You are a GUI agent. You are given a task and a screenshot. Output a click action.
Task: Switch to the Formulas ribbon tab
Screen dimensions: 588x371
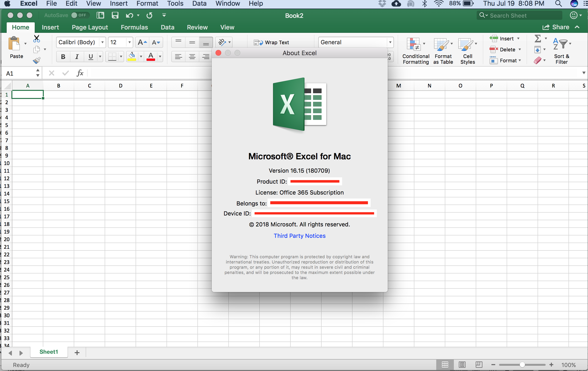click(134, 27)
